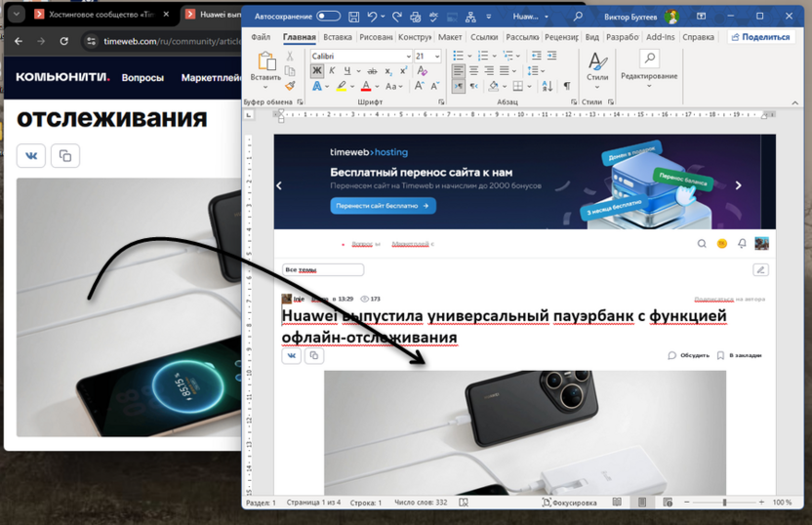
Task: Open the Customize Quick Access Toolbar arrow
Action: [x=488, y=17]
